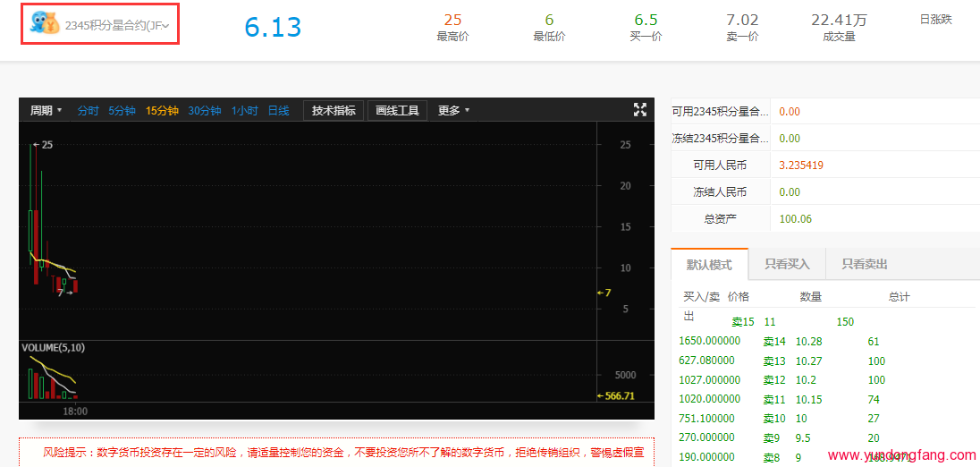Image resolution: width=980 pixels, height=467 pixels.
Task: Select the 卖12 order at price 10.2
Action: (x=805, y=380)
